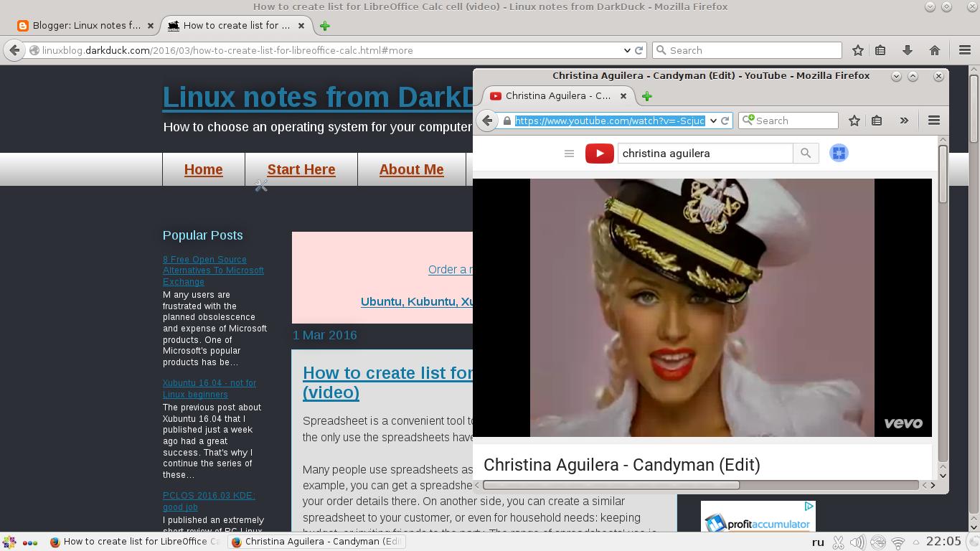
Task: Open application launcher in taskbar
Action: [x=9, y=542]
